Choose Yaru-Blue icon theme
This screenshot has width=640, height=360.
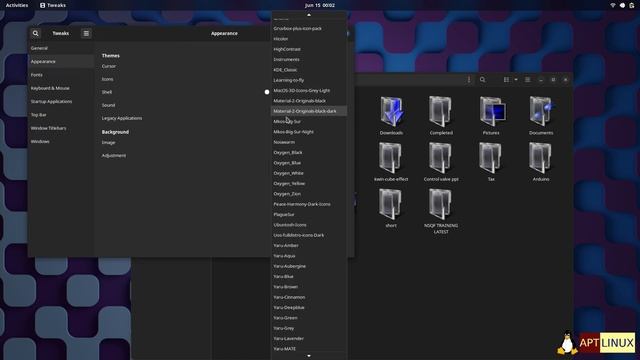point(309,277)
